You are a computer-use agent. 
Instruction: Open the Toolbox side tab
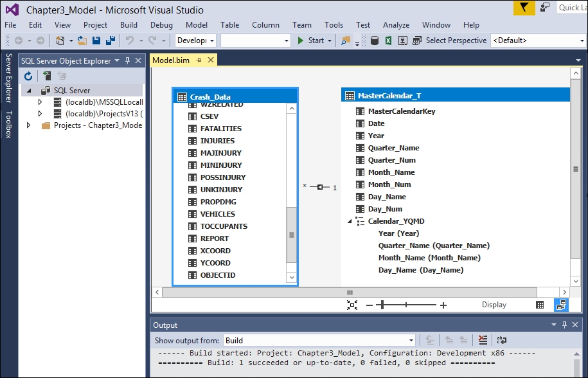point(9,124)
